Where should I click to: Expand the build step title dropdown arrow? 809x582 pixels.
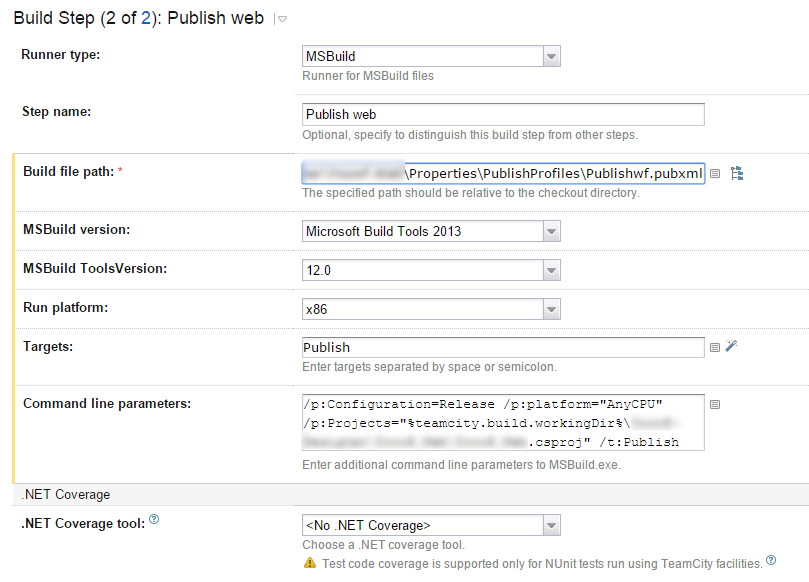click(282, 19)
